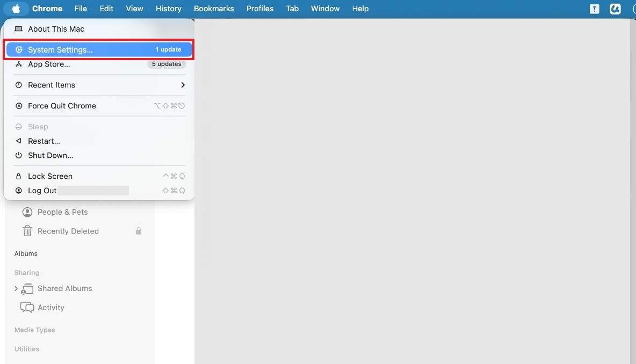Expand the Shared Albums disclosure arrow

(16, 289)
